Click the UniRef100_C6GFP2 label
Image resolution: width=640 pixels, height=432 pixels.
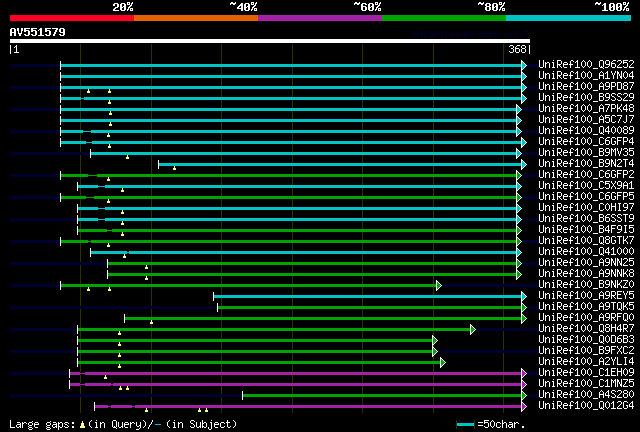(x=586, y=175)
